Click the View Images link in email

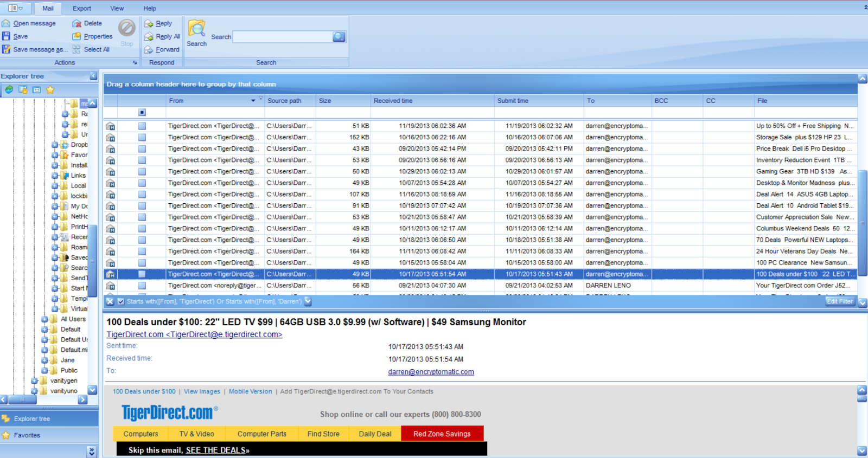point(202,391)
